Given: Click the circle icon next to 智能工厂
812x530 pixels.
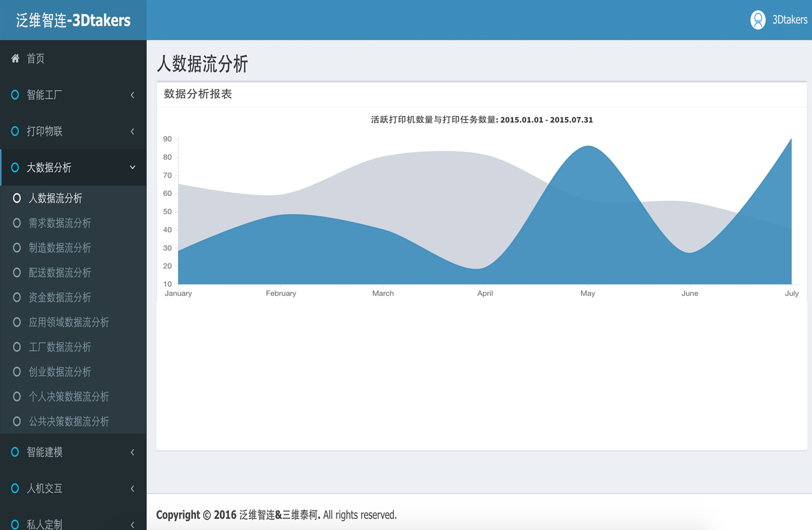Looking at the screenshot, I should tap(15, 95).
